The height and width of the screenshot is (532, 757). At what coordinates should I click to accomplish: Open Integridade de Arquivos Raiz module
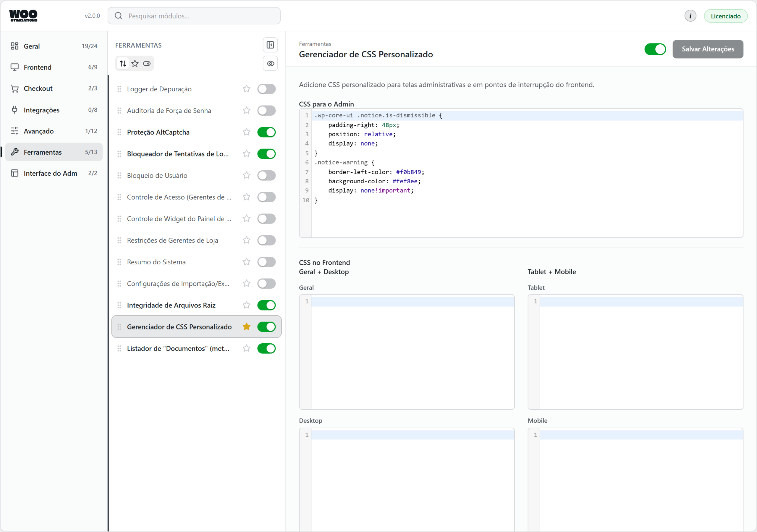[171, 305]
